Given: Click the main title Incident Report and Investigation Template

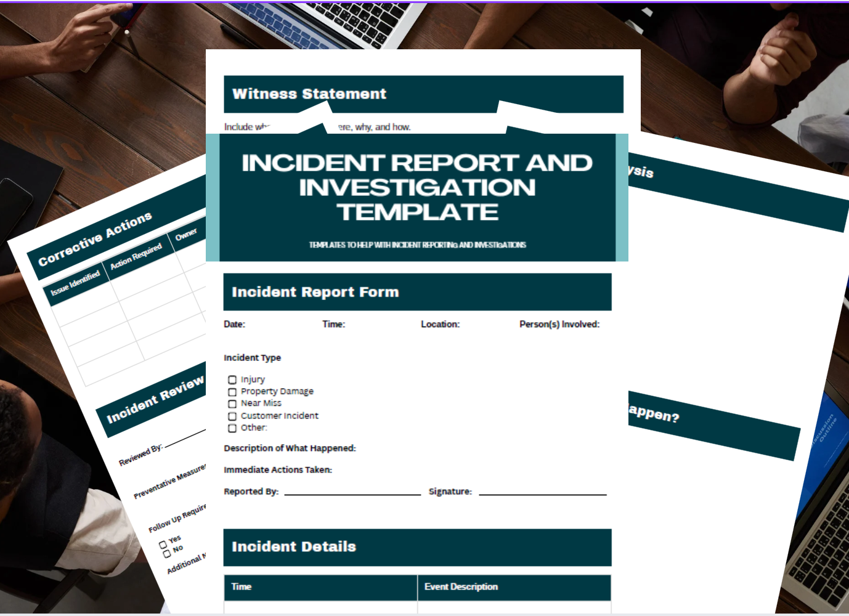Looking at the screenshot, I should click(x=417, y=187).
